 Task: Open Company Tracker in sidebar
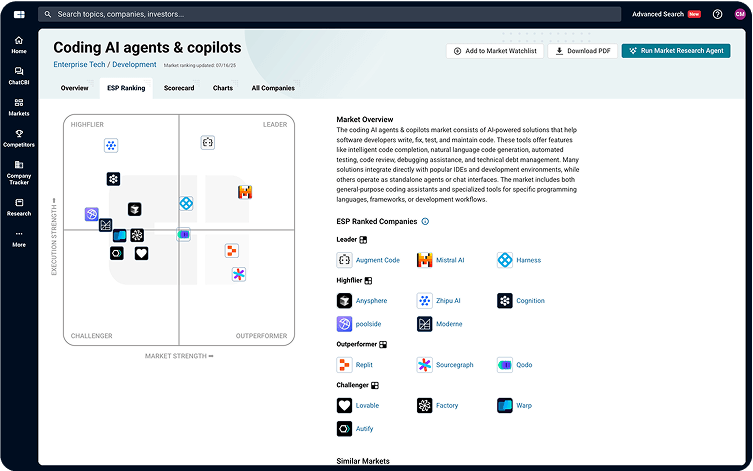click(19, 173)
